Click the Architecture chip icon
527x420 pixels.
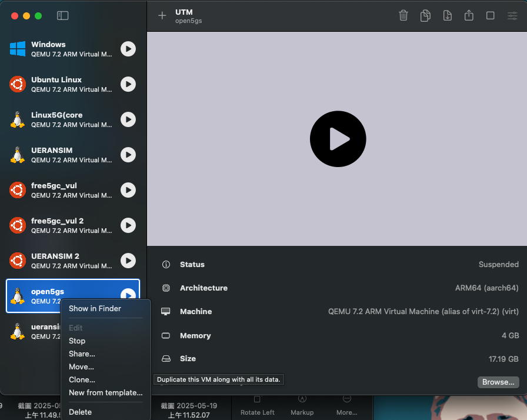pos(166,288)
